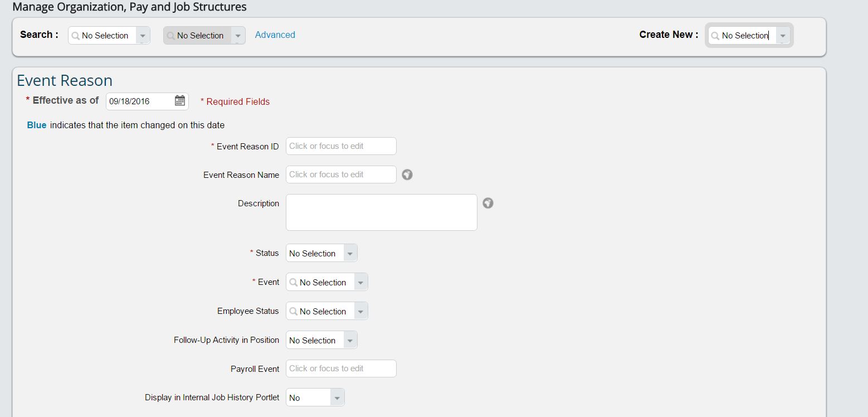Open the Advanced search link
This screenshot has width=868, height=417.
click(x=275, y=35)
